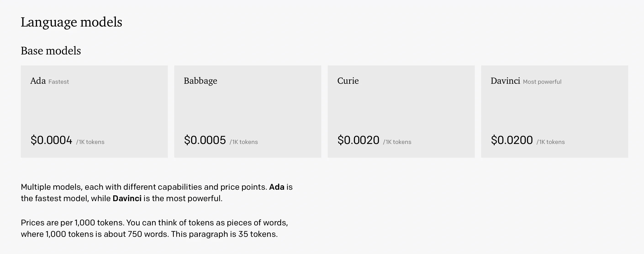Click the Ada model card
The height and width of the screenshot is (254, 644).
click(94, 111)
